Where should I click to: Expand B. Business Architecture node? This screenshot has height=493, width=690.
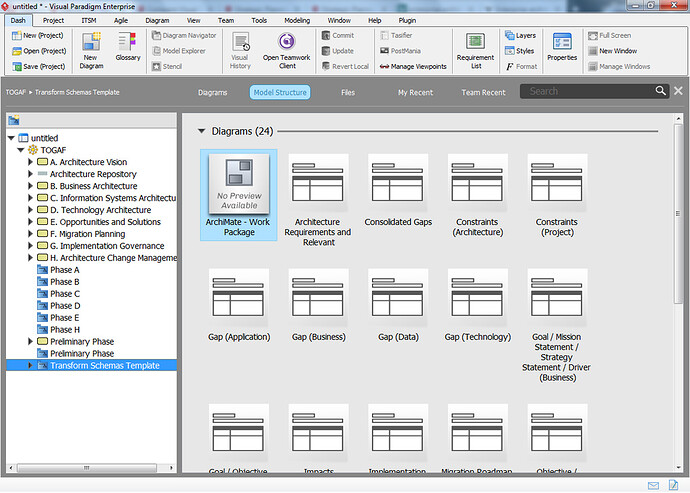coord(30,186)
